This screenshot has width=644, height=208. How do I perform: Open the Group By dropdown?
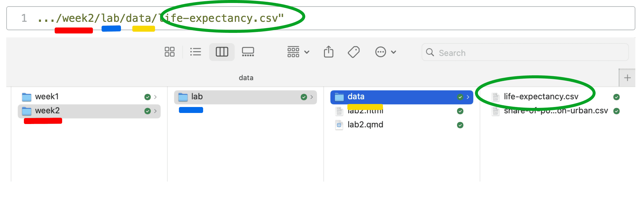coord(298,52)
